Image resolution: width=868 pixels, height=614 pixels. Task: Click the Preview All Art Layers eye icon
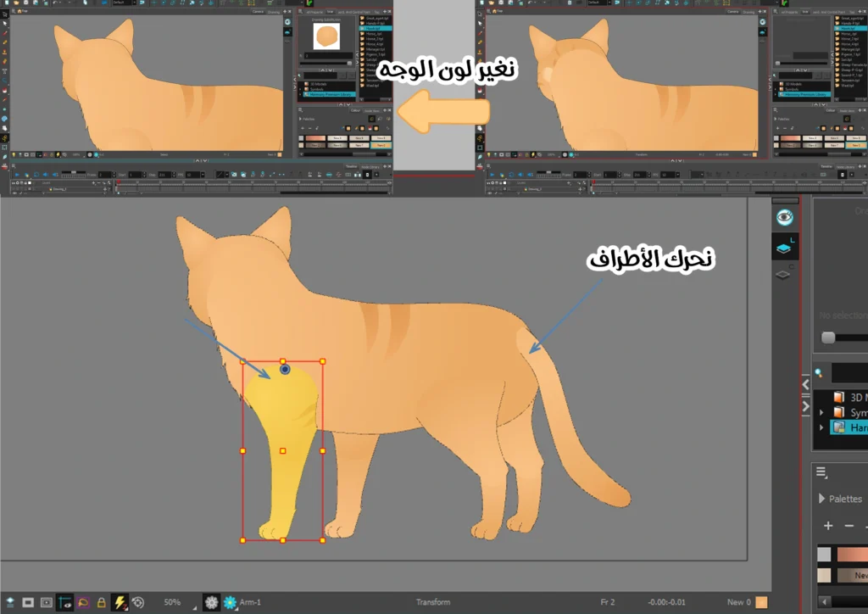pyautogui.click(x=784, y=217)
